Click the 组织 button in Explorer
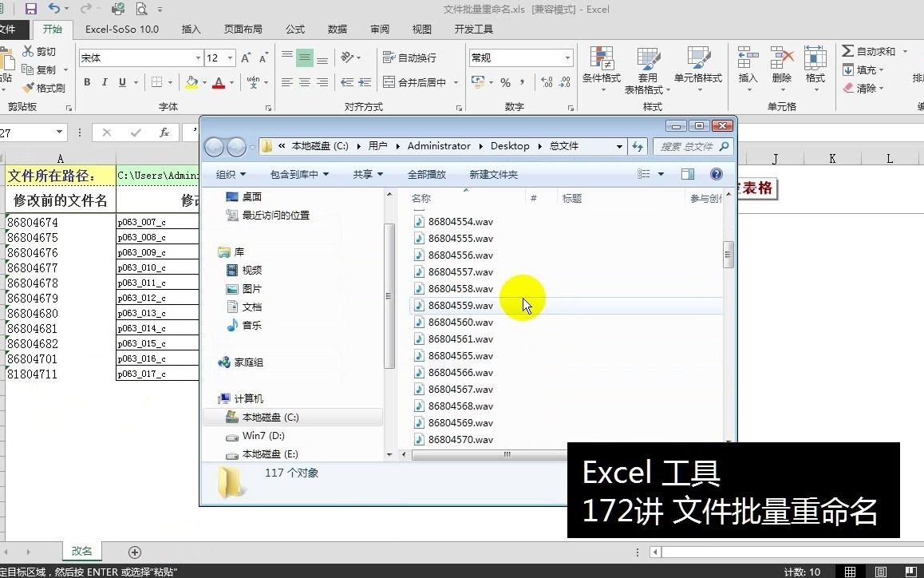Image resolution: width=924 pixels, height=578 pixels. click(226, 173)
